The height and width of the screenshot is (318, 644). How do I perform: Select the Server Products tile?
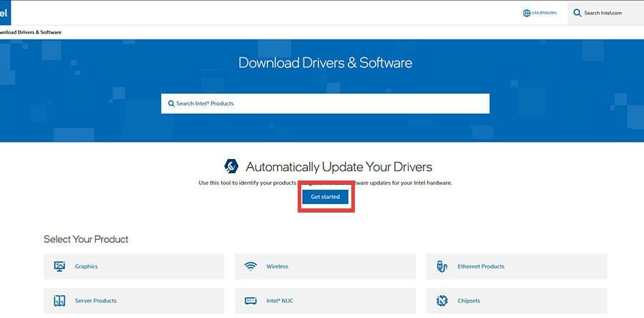point(134,301)
